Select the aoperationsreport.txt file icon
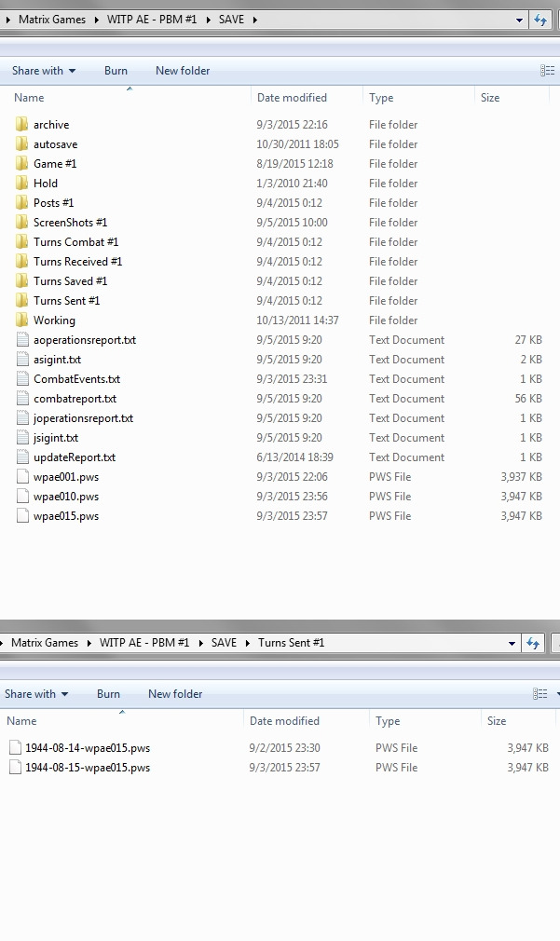Viewport: 560px width, 941px height. [22, 340]
